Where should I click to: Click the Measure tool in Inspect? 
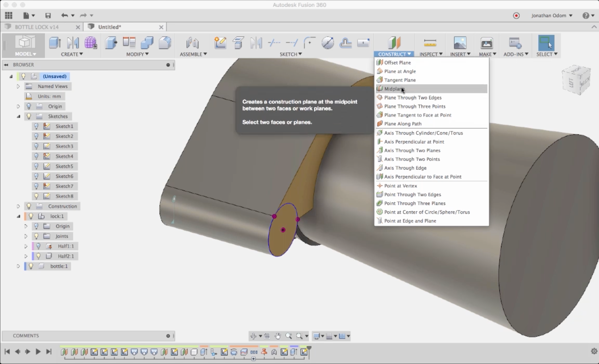tap(430, 43)
